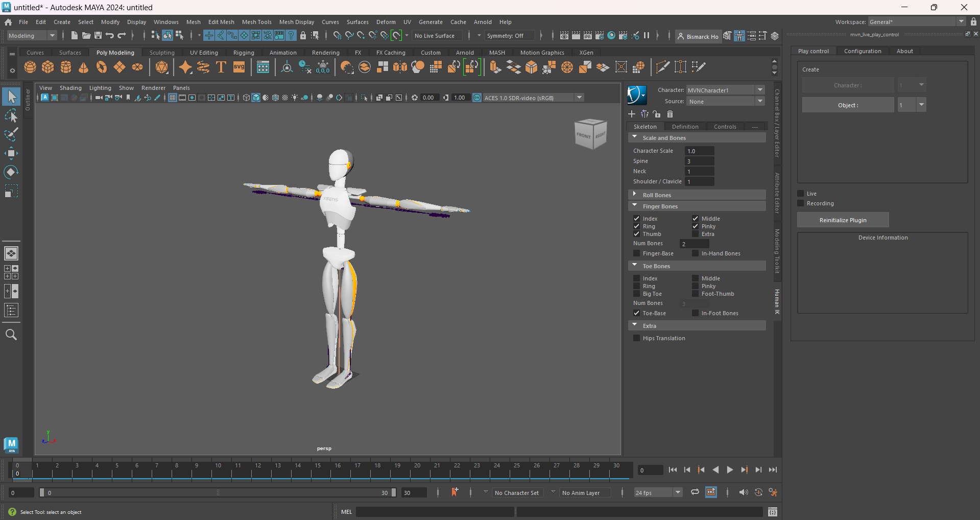
Task: Click the HumanIK create character plus icon
Action: point(632,114)
